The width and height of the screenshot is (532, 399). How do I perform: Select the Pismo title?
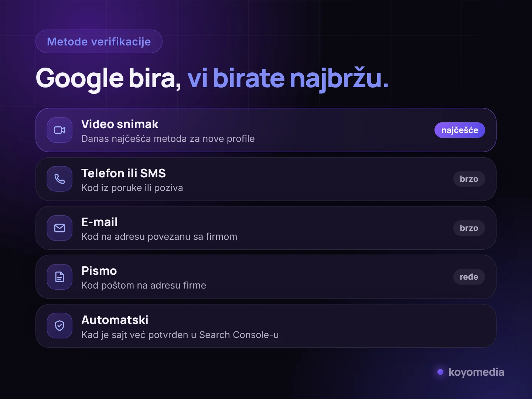point(99,271)
